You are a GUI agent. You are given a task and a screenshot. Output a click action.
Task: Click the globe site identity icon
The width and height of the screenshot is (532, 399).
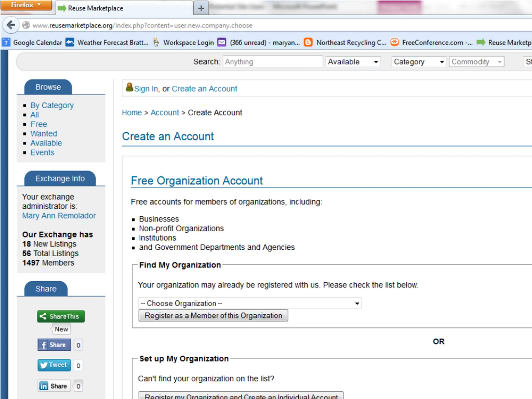[x=26, y=25]
